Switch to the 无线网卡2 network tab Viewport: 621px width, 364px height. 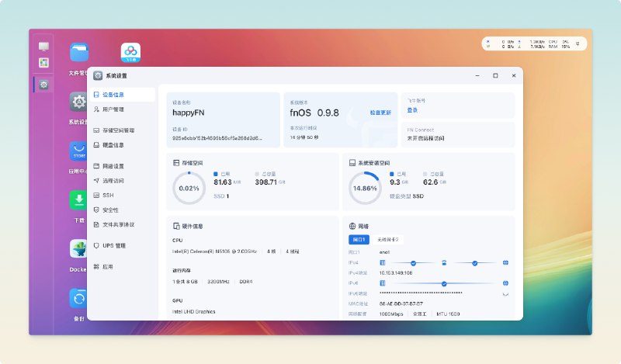387,240
